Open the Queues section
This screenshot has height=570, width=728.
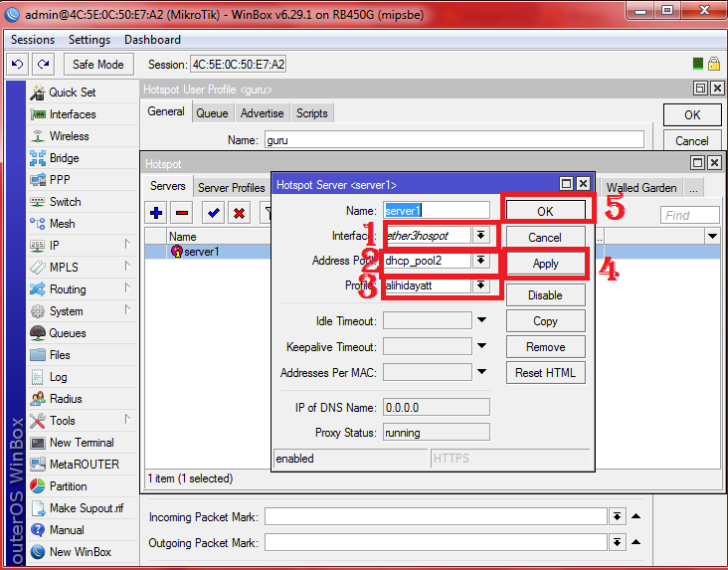tap(83, 333)
